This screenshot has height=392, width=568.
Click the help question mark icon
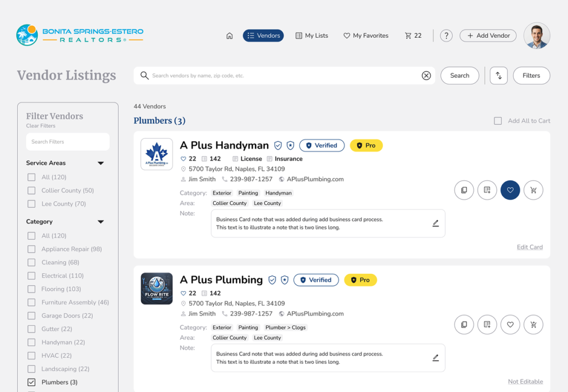[x=446, y=35]
